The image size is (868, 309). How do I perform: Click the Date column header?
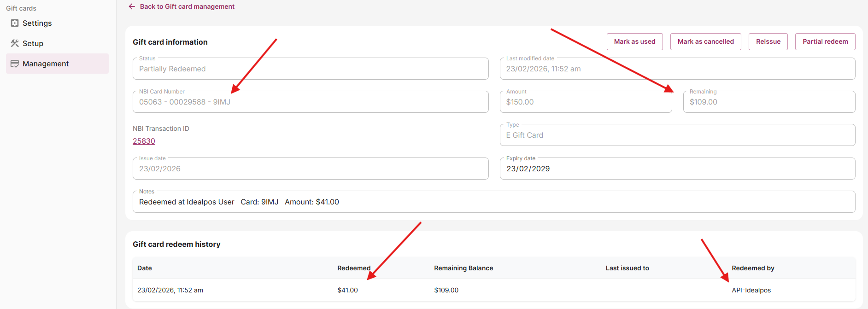tap(145, 268)
